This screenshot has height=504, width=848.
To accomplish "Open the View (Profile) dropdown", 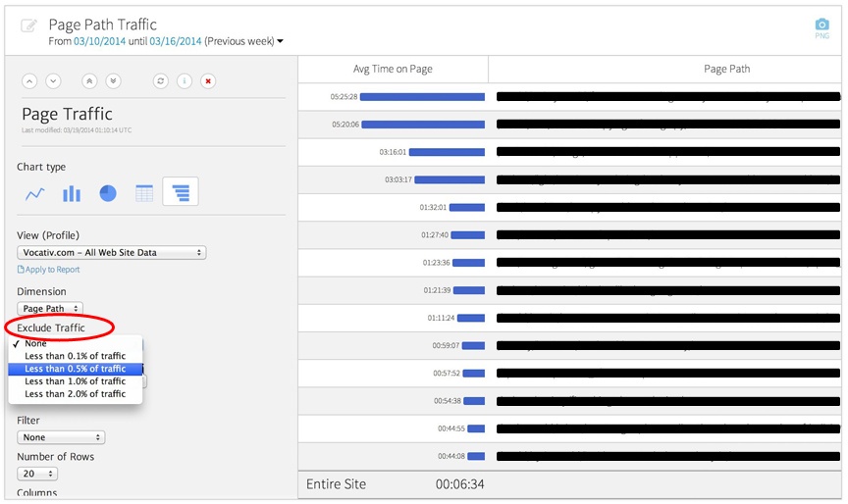I will pos(111,253).
